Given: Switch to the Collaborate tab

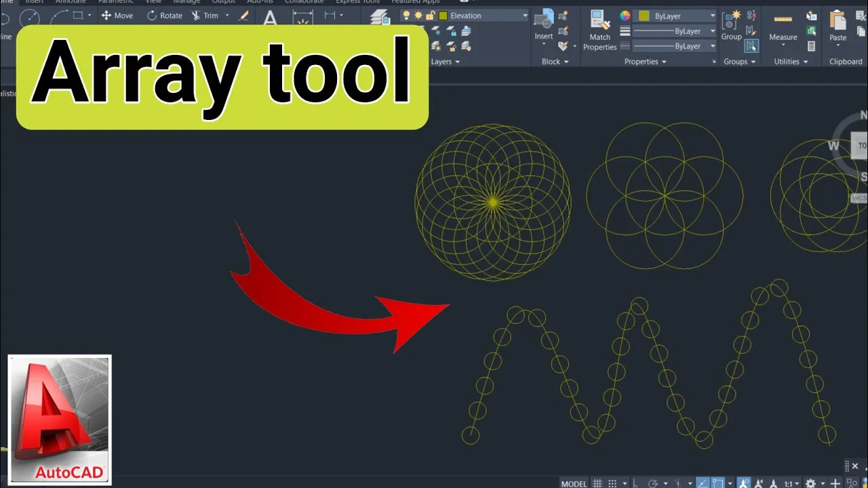Looking at the screenshot, I should click(x=304, y=2).
